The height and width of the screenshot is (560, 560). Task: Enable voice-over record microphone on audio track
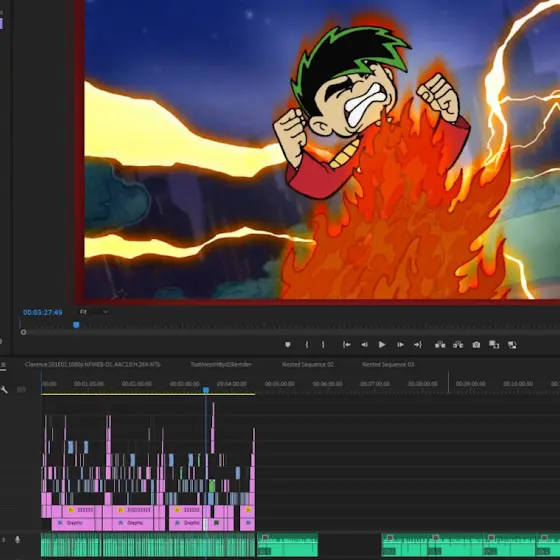(x=17, y=540)
